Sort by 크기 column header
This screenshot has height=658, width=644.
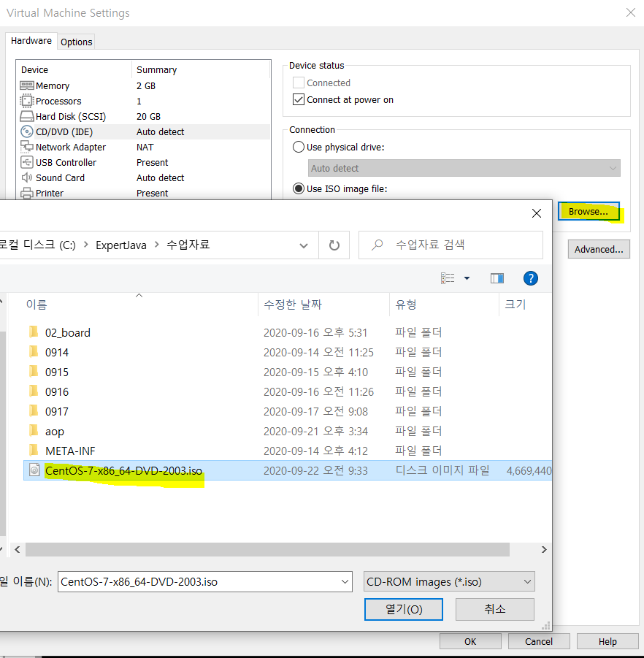515,305
